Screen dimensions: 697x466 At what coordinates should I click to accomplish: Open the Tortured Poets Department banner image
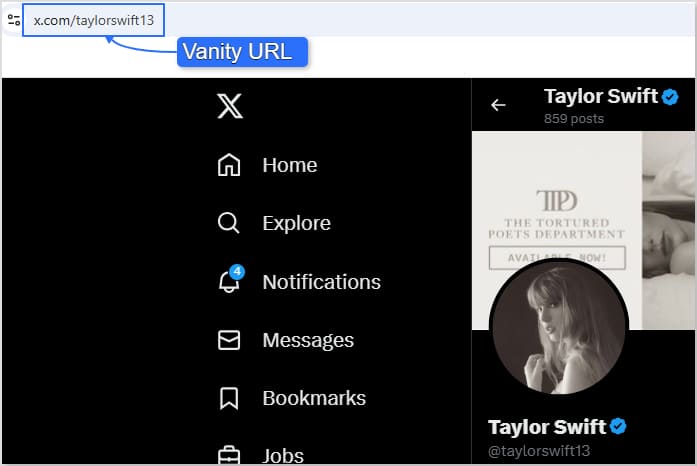click(583, 230)
